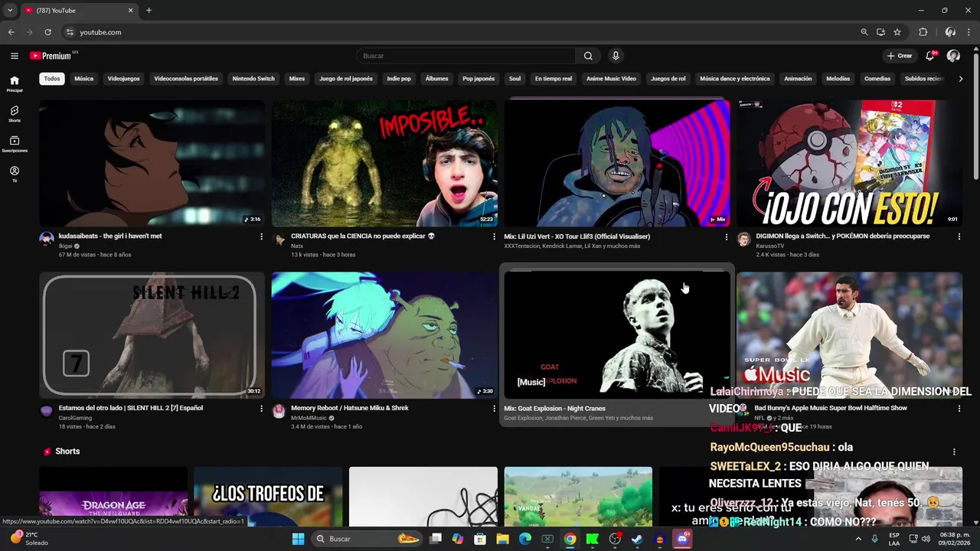Open the KarussoTV channel name
The image size is (980, 551).
pyautogui.click(x=769, y=246)
